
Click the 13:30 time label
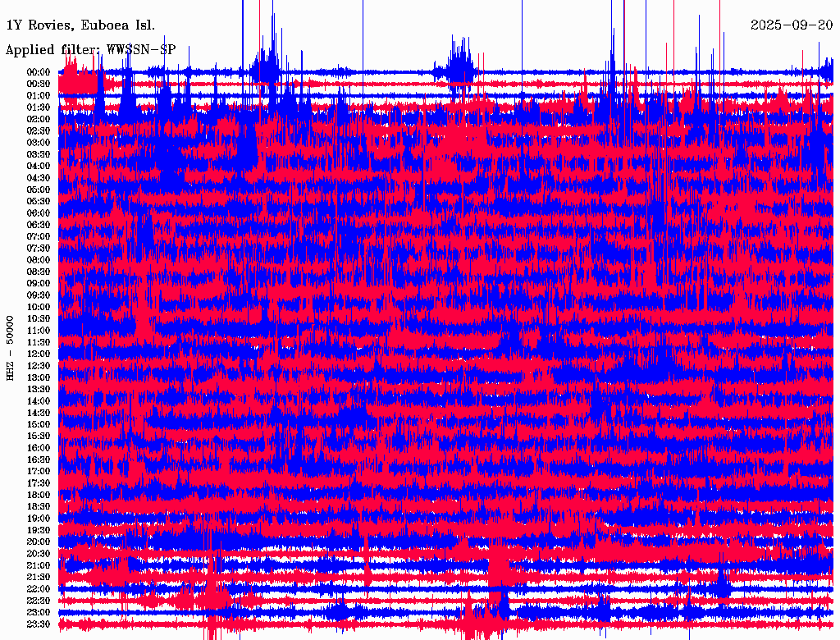click(x=39, y=389)
